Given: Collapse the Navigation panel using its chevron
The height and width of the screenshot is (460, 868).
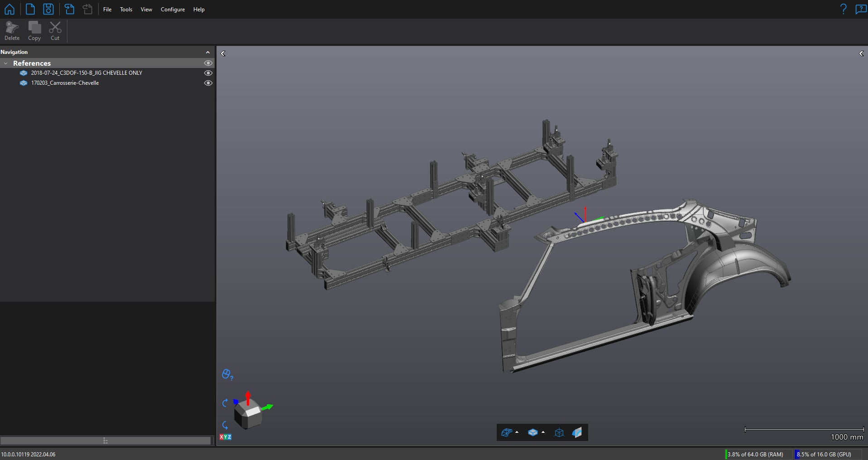Looking at the screenshot, I should click(x=208, y=52).
